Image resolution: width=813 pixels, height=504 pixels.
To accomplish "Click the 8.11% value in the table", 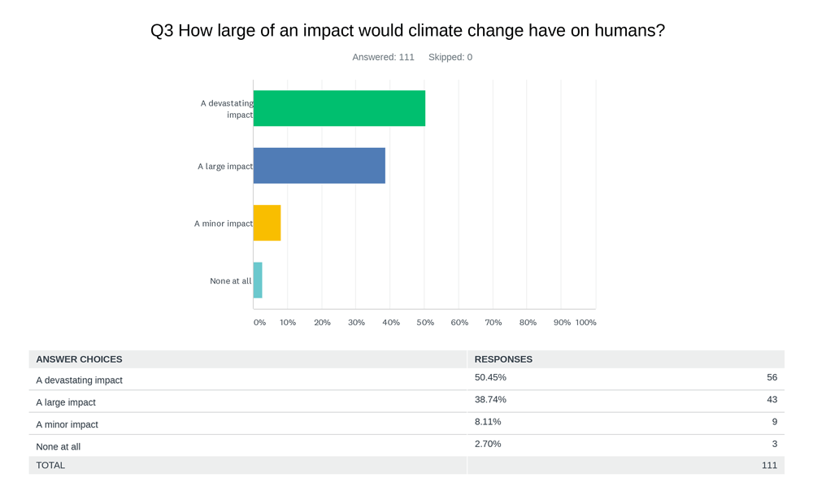I will click(488, 422).
